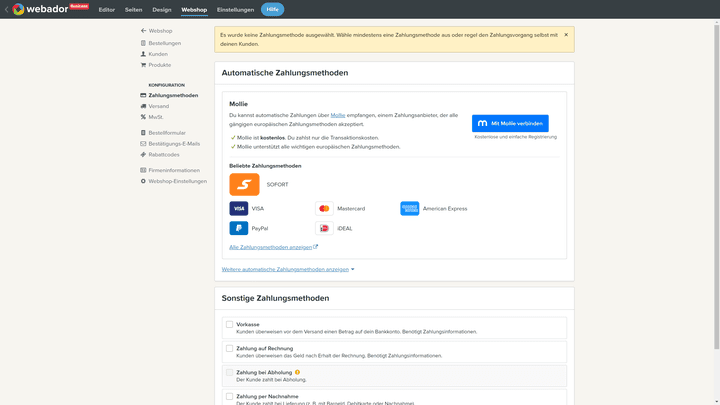Click the Rabattcodes tag icon
Image resolution: width=720 pixels, height=405 pixels.
143,155
